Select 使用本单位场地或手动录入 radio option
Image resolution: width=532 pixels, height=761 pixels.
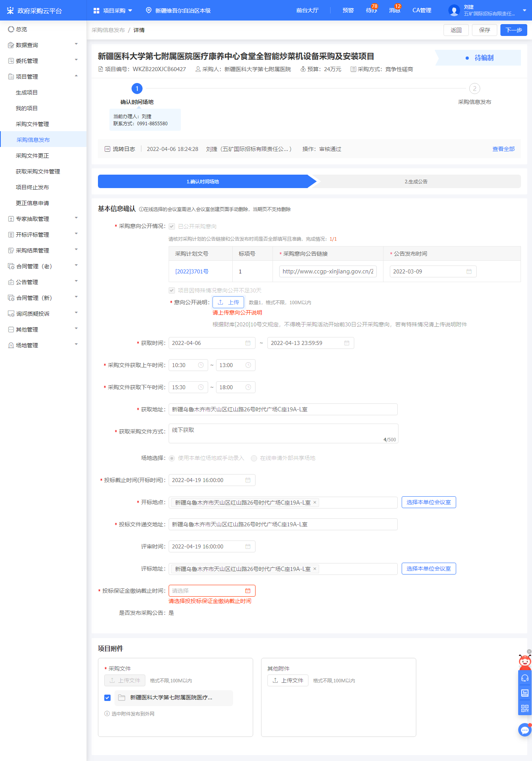[x=172, y=458]
